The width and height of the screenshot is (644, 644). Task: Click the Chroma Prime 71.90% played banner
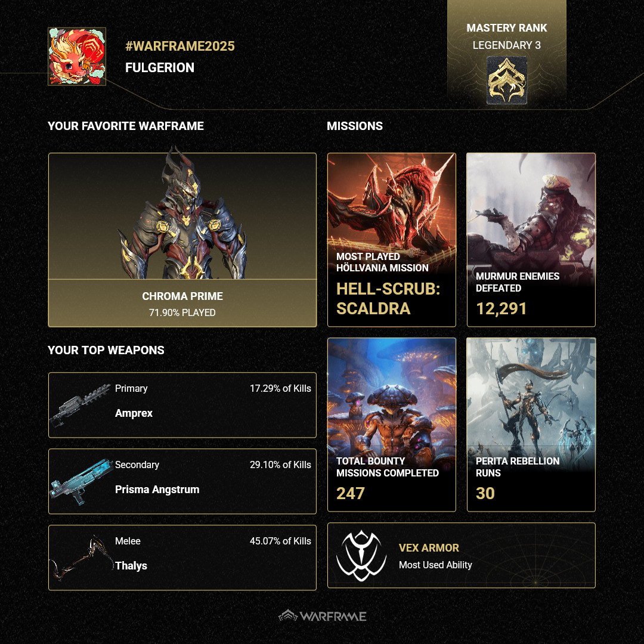182,303
